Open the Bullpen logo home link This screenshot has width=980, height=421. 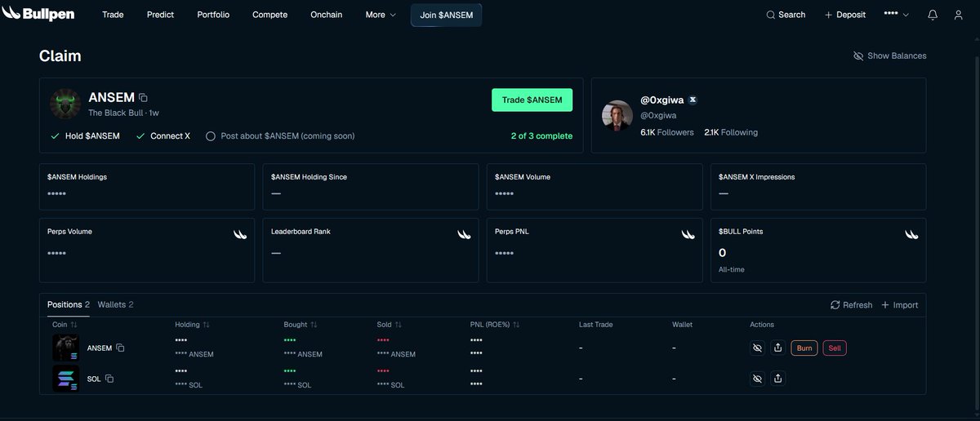tap(39, 15)
